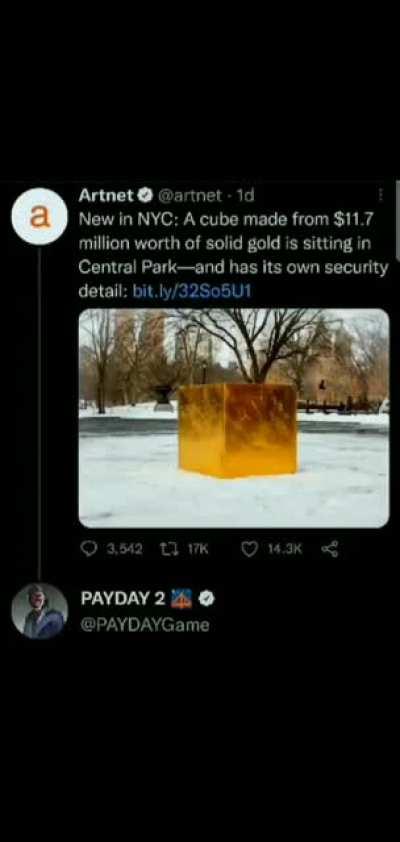Viewport: 400px width, 842px height.
Task: Like the tweet with heart icon
Action: pos(249,549)
